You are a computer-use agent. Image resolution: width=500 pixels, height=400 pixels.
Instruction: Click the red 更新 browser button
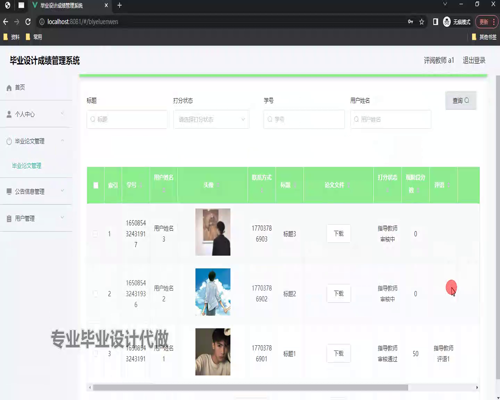487,22
